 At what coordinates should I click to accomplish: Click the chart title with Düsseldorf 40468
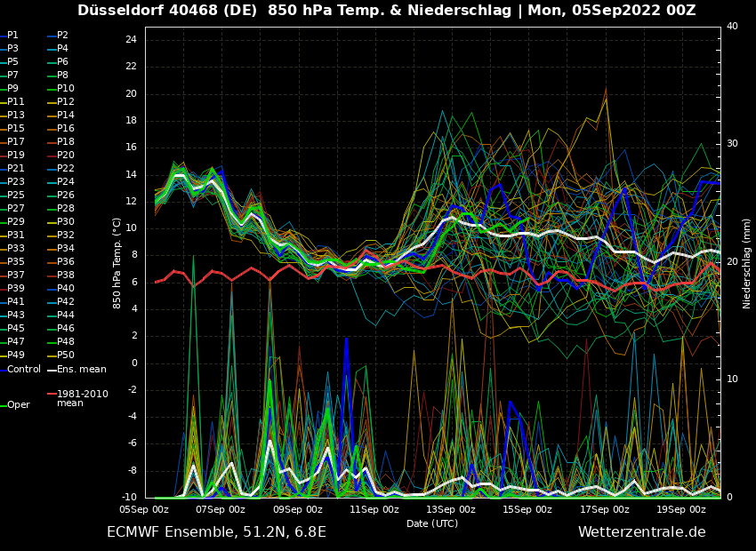tap(386, 11)
